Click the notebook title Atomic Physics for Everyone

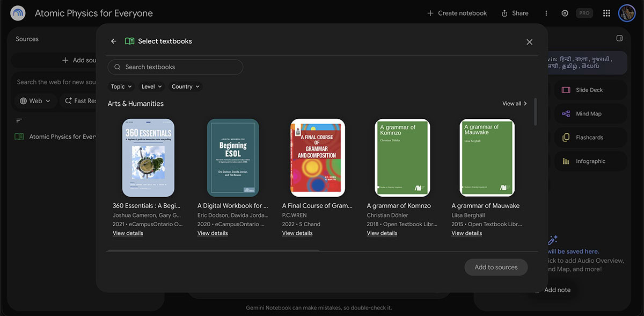tap(94, 13)
